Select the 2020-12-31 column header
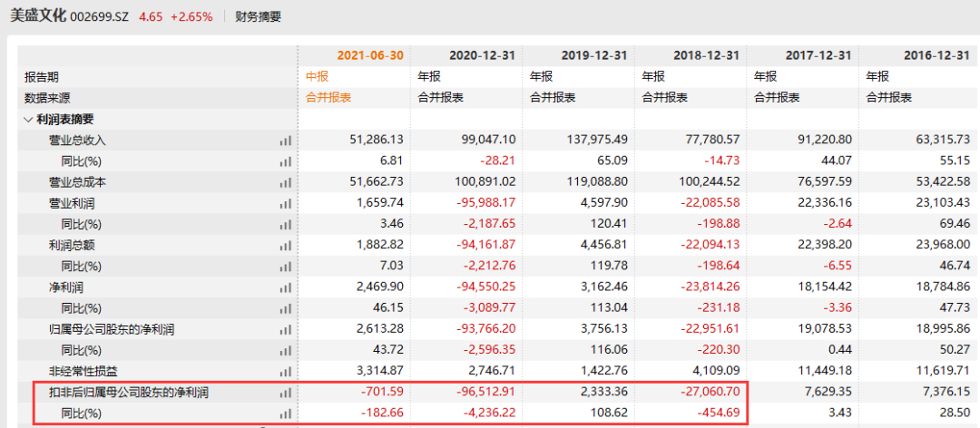 pos(483,55)
